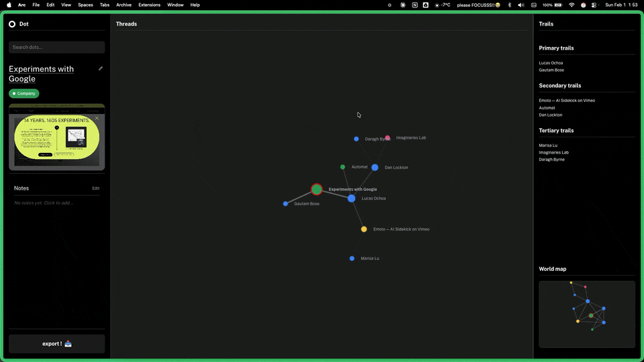Click the green Company tag
Screen dimensions: 644x362
tap(24, 94)
